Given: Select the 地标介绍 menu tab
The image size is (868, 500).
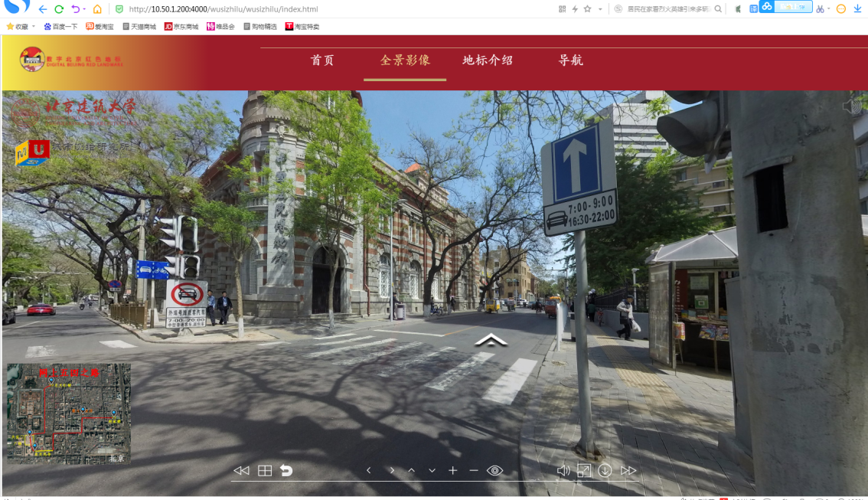Looking at the screenshot, I should (488, 60).
